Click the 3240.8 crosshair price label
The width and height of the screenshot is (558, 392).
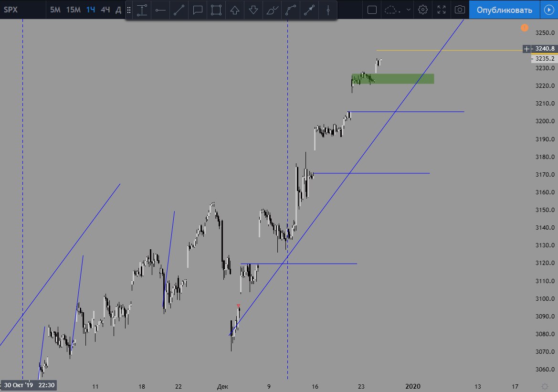point(545,49)
